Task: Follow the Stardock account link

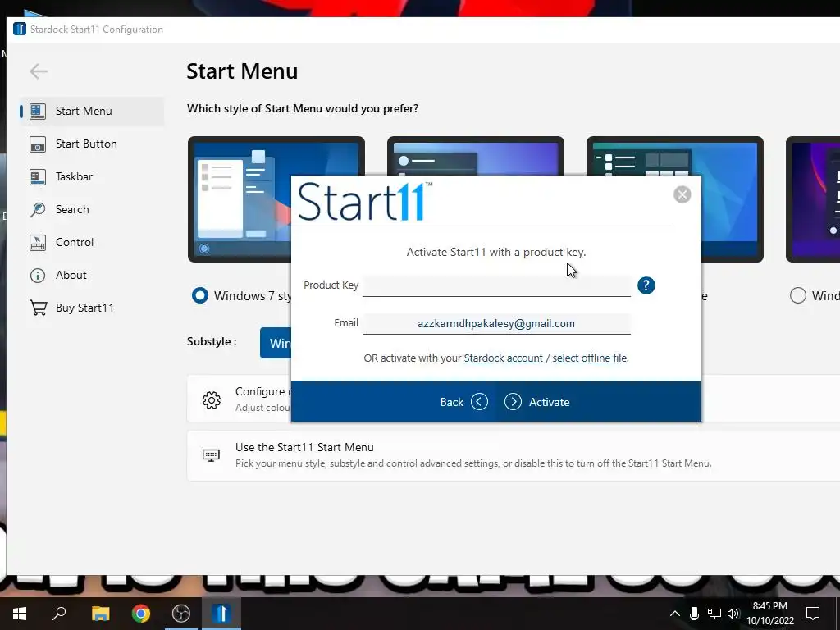Action: (503, 358)
